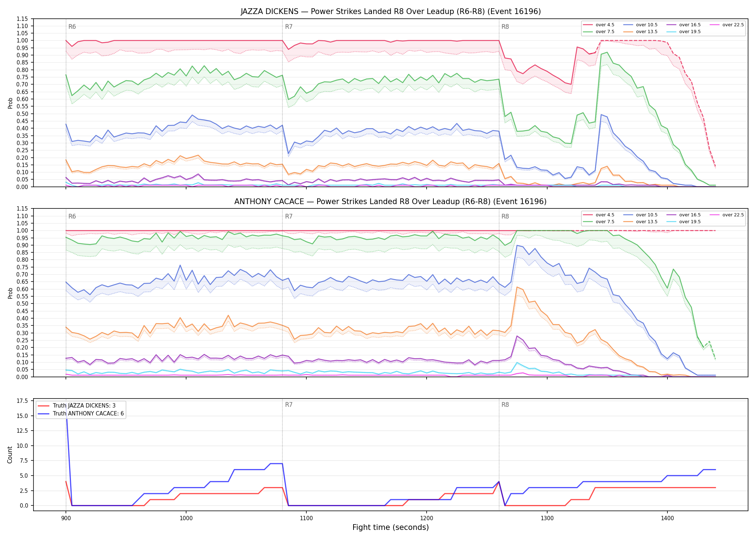Image resolution: width=756 pixels, height=540 pixels.
Task: Click the 10.0 tick on the Count axis
Action: 23,446
